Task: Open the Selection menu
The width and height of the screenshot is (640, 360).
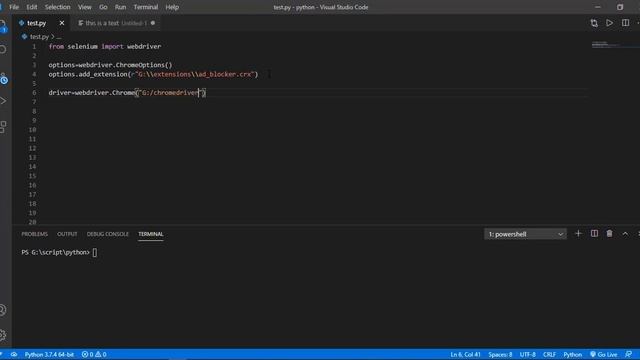Action: (58, 7)
